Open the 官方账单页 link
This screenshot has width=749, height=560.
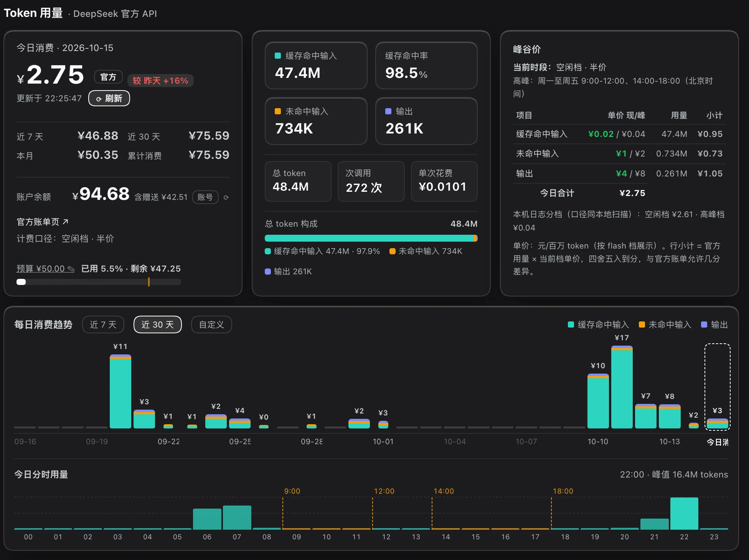pos(42,222)
